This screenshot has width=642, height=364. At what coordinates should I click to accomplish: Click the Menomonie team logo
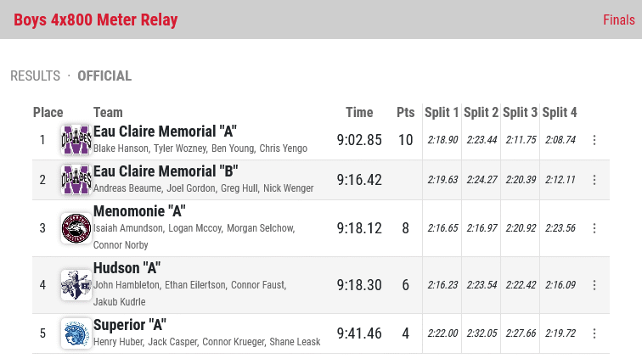[76, 228]
